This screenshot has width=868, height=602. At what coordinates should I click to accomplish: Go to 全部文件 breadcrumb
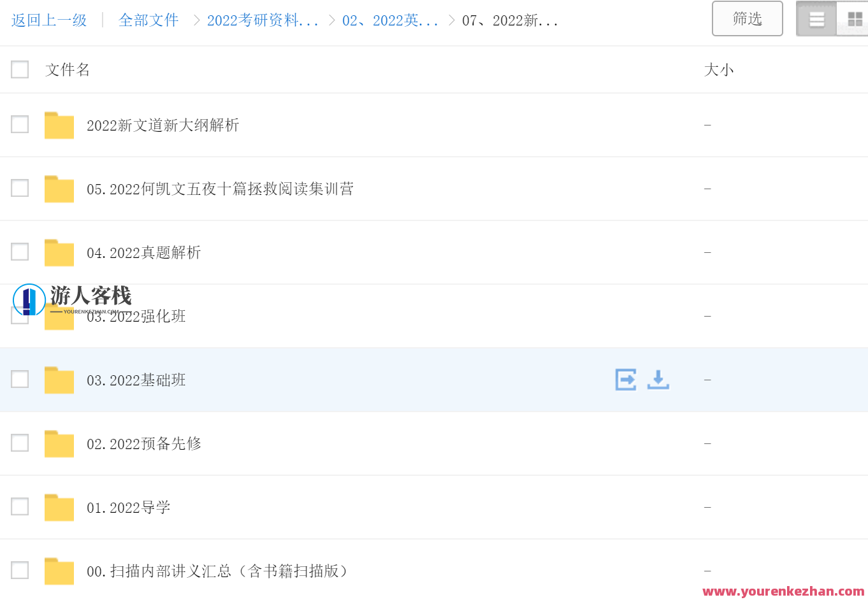148,20
